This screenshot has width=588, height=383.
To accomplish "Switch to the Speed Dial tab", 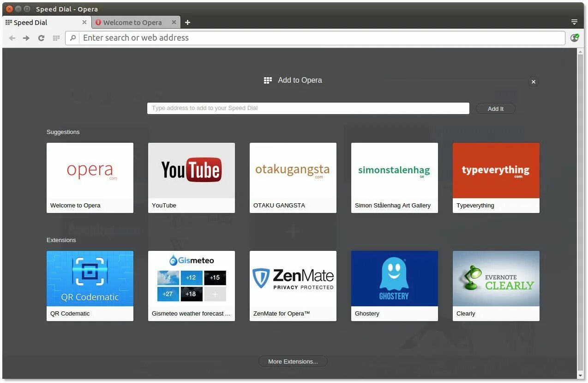I will tap(46, 22).
